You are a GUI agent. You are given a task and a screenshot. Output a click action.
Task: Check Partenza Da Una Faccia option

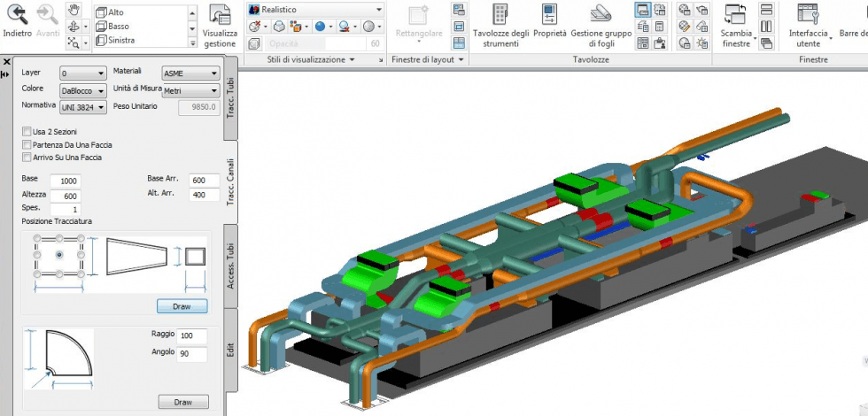27,144
